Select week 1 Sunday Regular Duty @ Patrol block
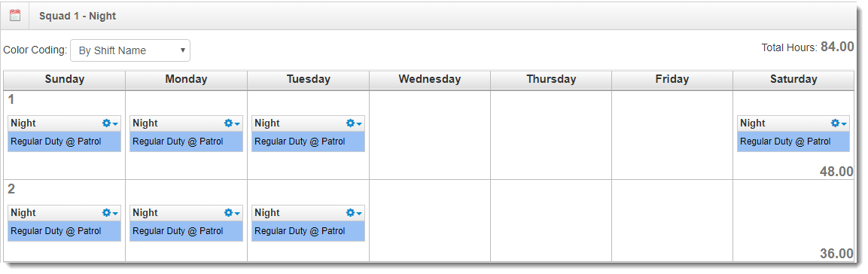868x274 pixels. 64,142
